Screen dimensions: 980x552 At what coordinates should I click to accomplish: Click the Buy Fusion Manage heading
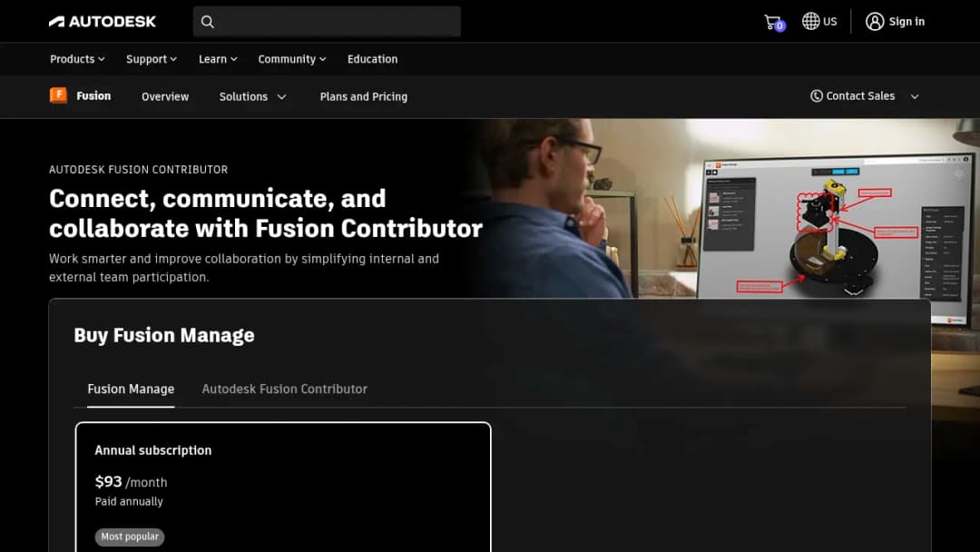(x=163, y=335)
